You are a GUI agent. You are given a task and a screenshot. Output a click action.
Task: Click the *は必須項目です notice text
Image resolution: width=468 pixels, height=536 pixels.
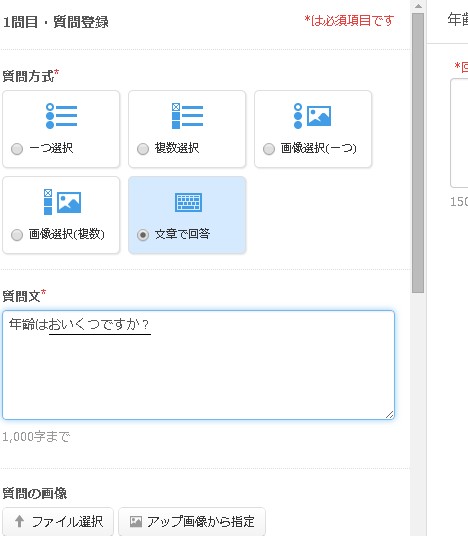coord(349,21)
